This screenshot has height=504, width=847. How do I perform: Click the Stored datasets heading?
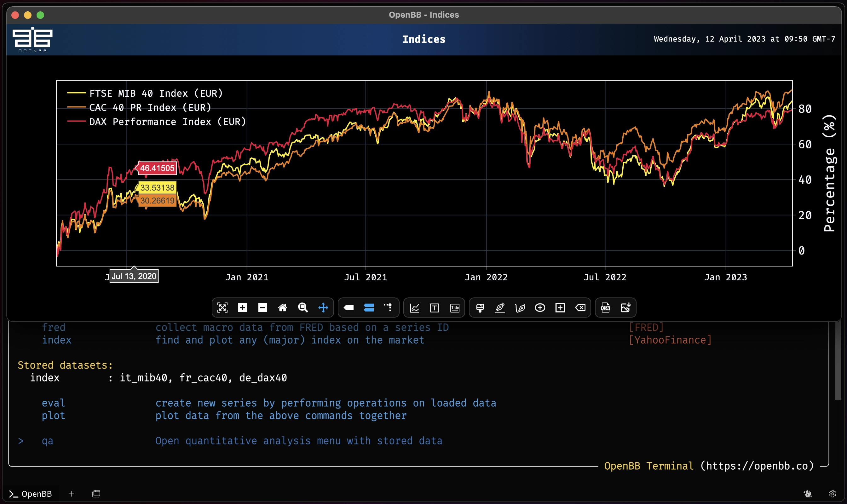click(x=65, y=365)
